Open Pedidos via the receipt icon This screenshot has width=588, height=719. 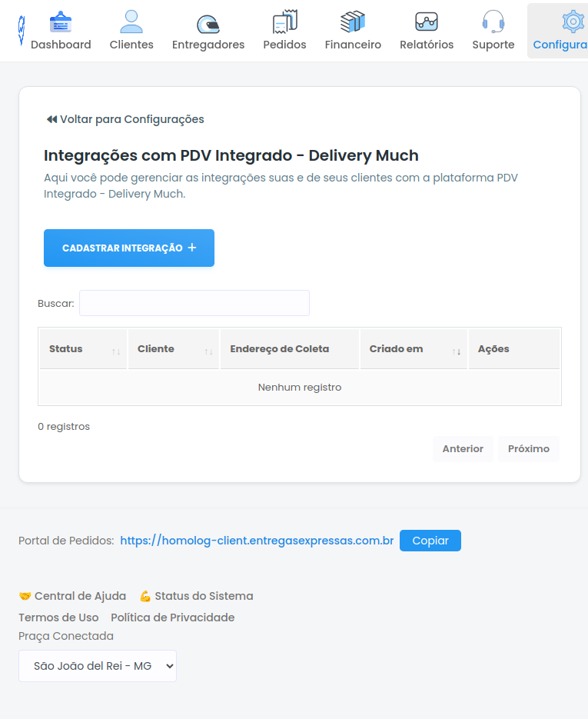pos(284,21)
